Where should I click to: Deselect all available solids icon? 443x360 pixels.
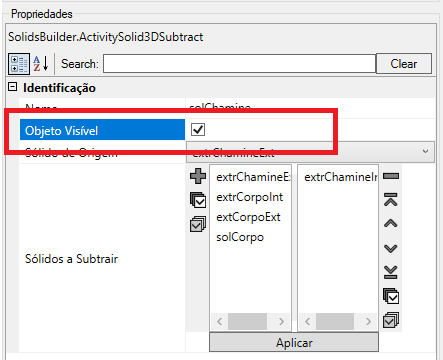[x=198, y=224]
